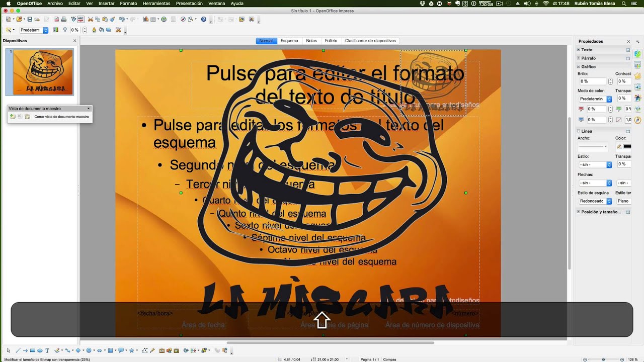
Task: Select the Callouts shape tool
Action: (x=121, y=350)
